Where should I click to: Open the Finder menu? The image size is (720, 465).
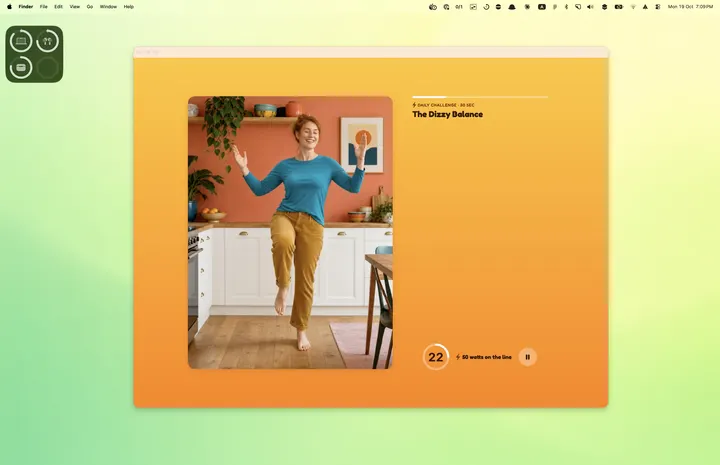point(26,7)
